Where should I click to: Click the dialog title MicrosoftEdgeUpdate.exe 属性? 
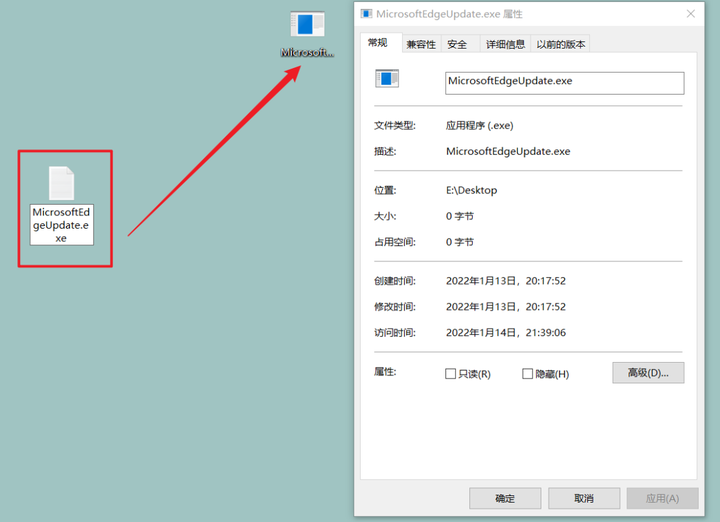coord(449,14)
